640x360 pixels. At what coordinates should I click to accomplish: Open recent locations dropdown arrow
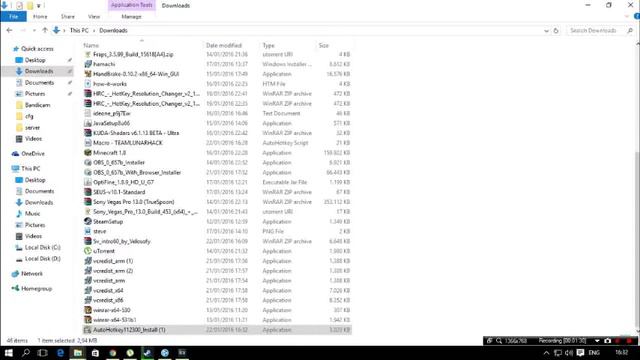coord(34,31)
